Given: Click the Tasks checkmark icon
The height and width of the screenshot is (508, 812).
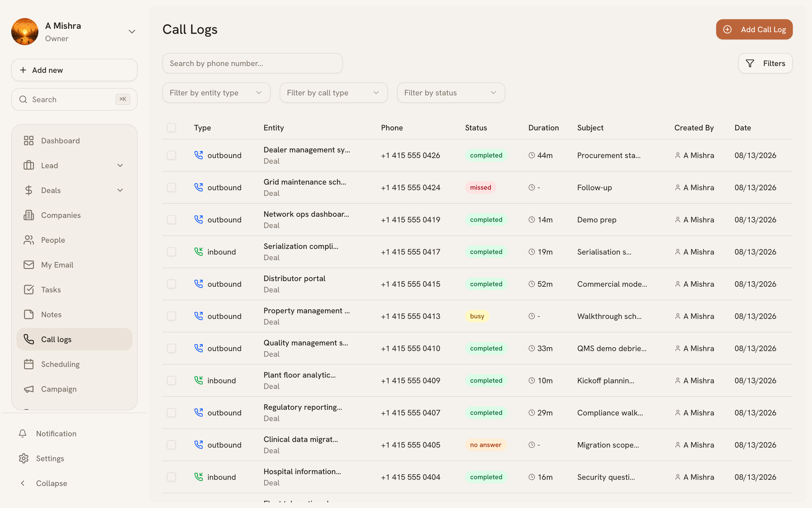Looking at the screenshot, I should pos(29,290).
